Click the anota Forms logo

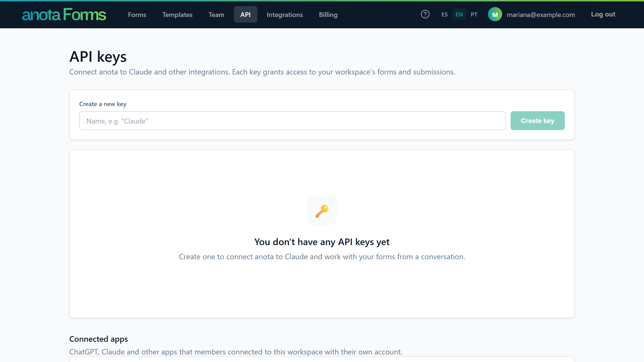[x=64, y=15]
